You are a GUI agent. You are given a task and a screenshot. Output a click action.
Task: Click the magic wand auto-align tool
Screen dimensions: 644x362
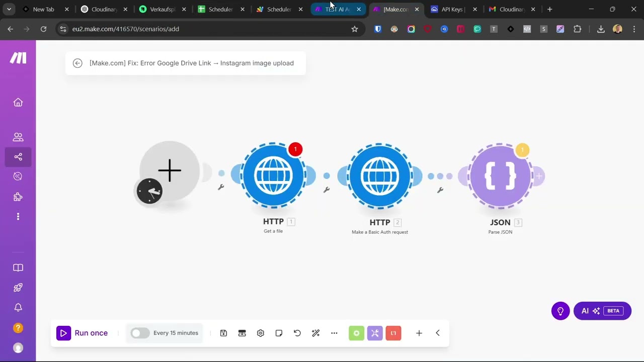[x=316, y=333]
